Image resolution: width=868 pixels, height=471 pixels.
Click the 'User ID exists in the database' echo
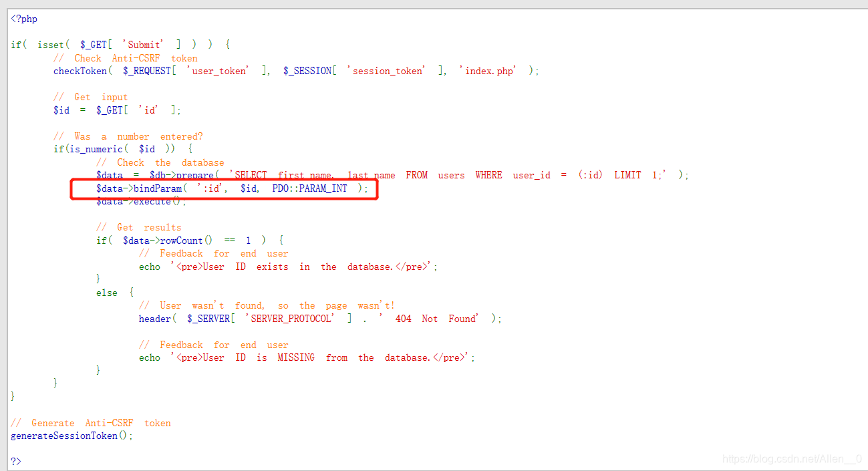tap(289, 267)
